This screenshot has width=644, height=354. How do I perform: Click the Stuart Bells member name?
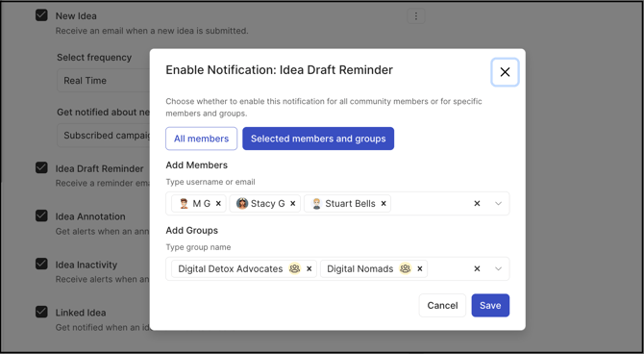350,204
